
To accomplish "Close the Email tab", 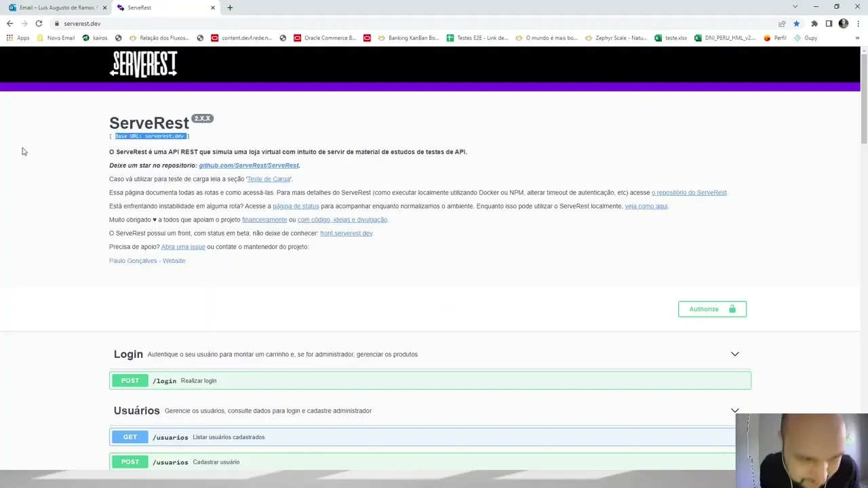I will tap(104, 7).
